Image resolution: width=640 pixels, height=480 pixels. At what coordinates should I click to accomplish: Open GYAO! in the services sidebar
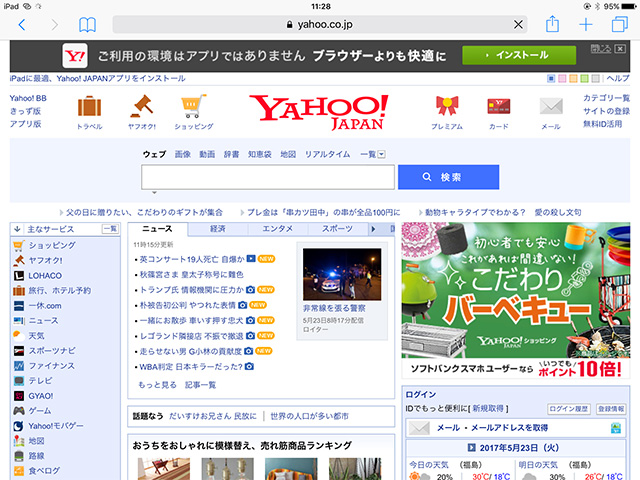click(x=40, y=396)
